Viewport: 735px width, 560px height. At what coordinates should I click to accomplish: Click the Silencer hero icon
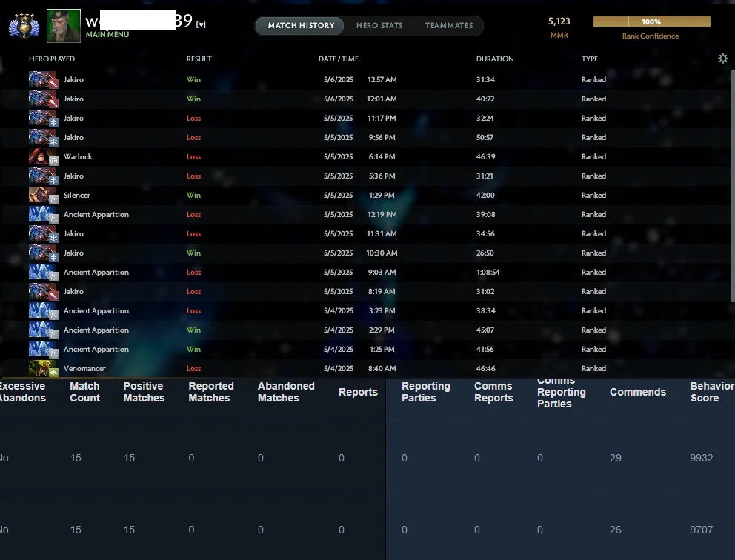click(43, 195)
